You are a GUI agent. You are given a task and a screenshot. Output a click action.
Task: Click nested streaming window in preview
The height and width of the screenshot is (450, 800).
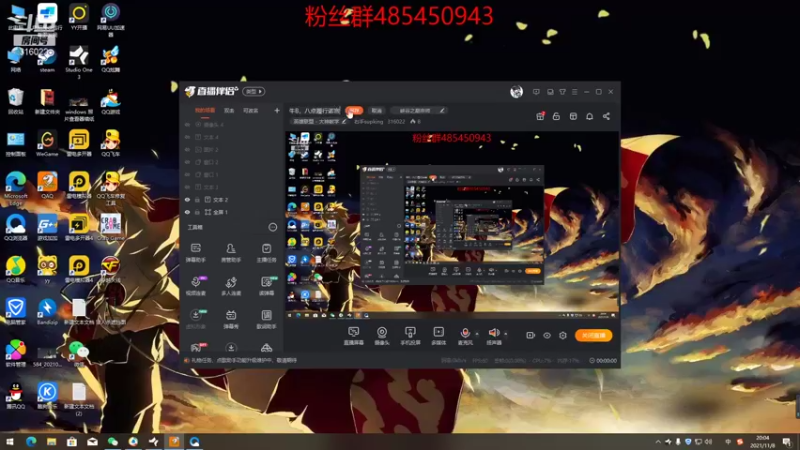click(452, 224)
